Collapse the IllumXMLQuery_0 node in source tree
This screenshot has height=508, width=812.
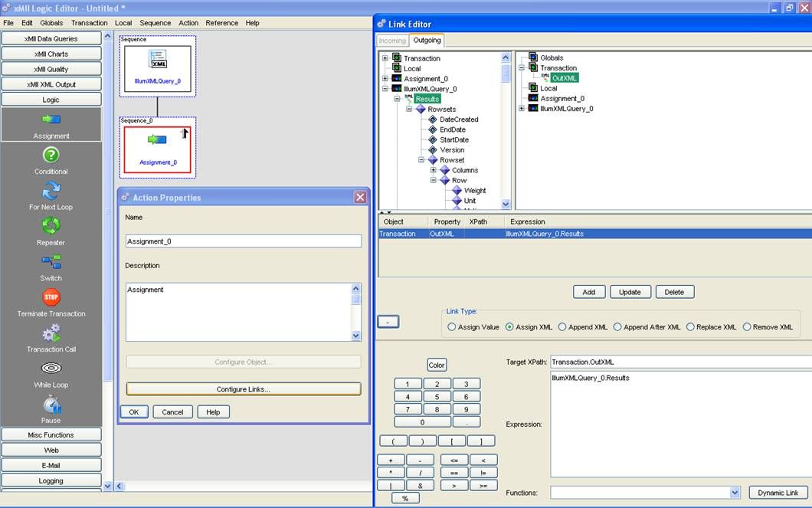click(x=385, y=89)
